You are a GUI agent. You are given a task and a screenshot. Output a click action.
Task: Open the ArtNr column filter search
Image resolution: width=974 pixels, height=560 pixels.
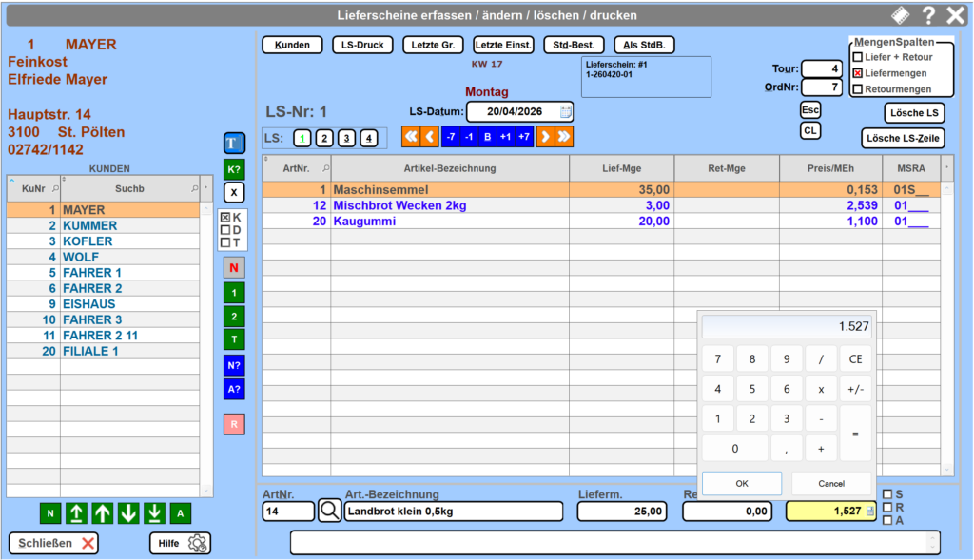pyautogui.click(x=326, y=168)
